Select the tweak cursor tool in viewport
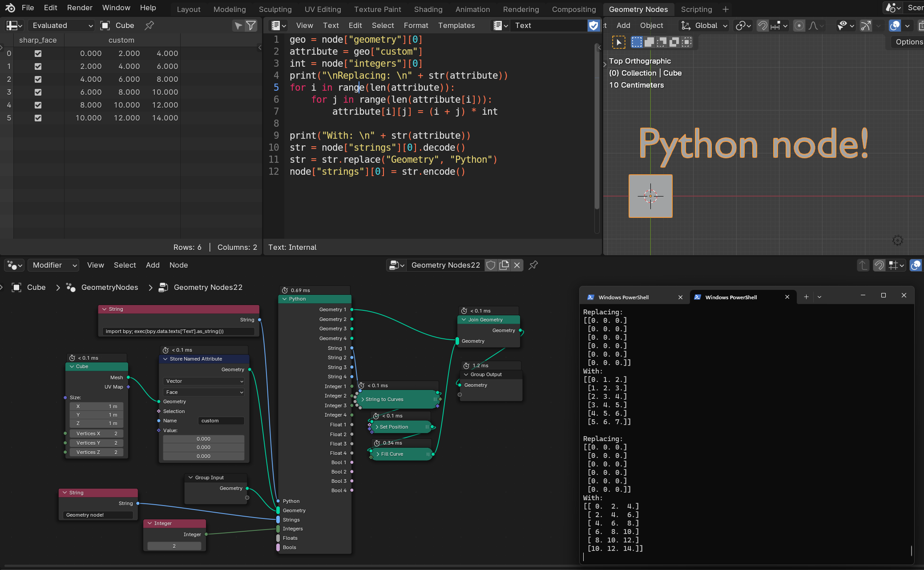This screenshot has width=924, height=570. pos(618,42)
